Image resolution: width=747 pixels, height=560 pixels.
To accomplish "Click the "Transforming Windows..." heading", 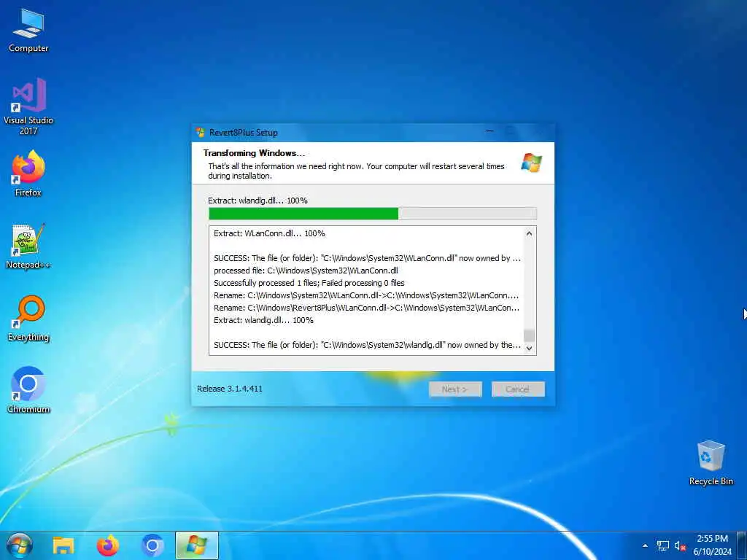I will point(254,153).
